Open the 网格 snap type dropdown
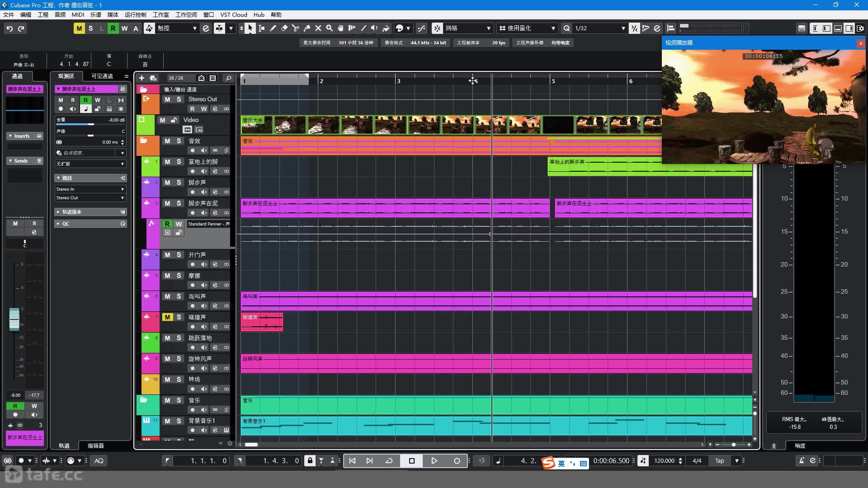Image resolution: width=868 pixels, height=488 pixels. click(x=467, y=28)
